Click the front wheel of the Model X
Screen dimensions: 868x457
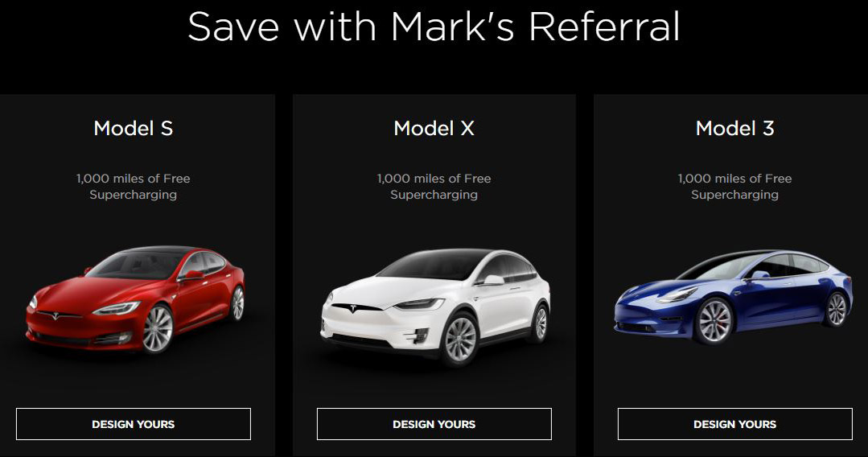click(x=459, y=339)
